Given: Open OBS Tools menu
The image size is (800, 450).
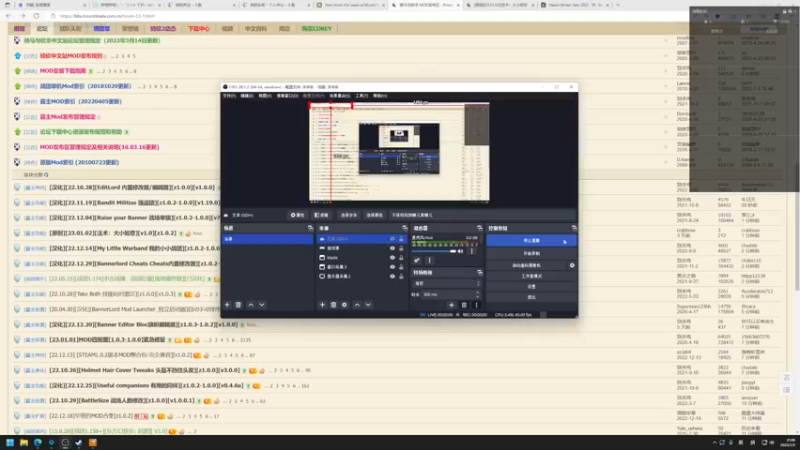Looking at the screenshot, I should [361, 95].
